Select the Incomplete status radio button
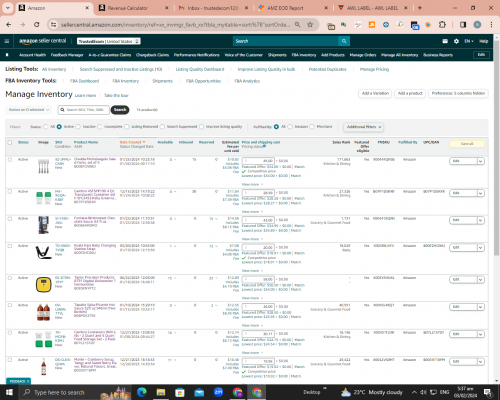Screen dimensions: 500x400 (x=100, y=127)
